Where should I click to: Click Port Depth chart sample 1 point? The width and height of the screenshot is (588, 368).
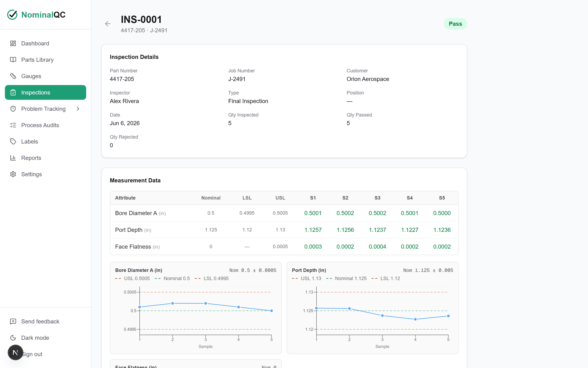316,308
